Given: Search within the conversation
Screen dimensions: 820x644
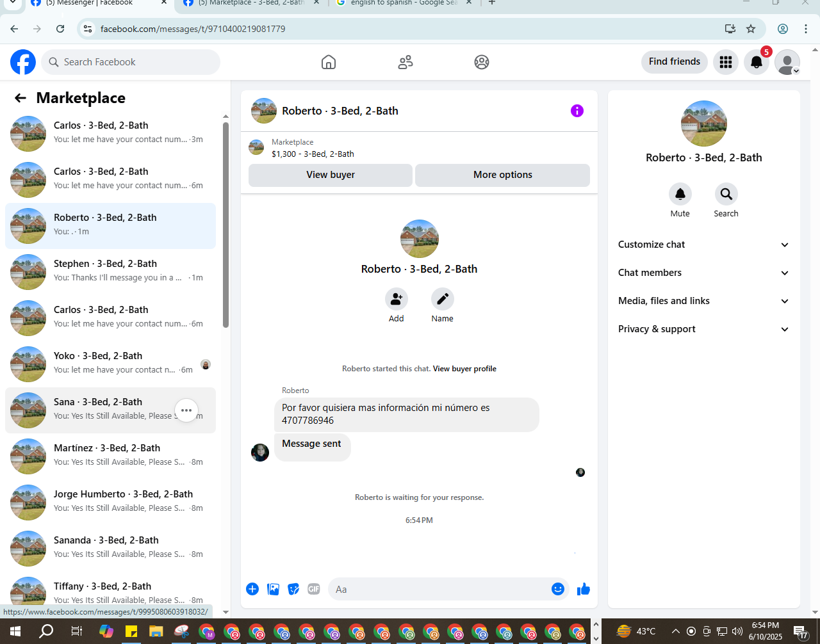Looking at the screenshot, I should (x=726, y=194).
